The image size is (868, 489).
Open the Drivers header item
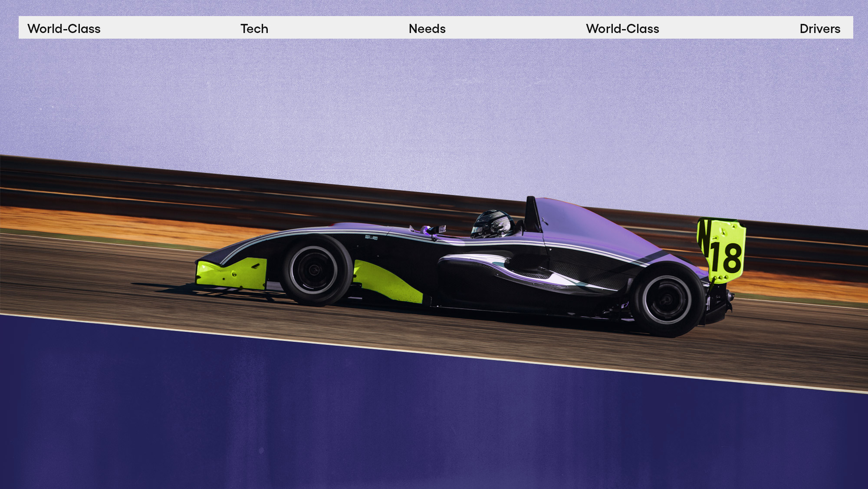[820, 29]
